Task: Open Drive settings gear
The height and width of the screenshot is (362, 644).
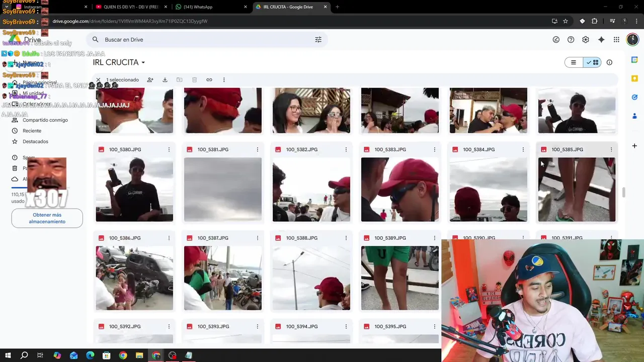Action: pyautogui.click(x=586, y=40)
